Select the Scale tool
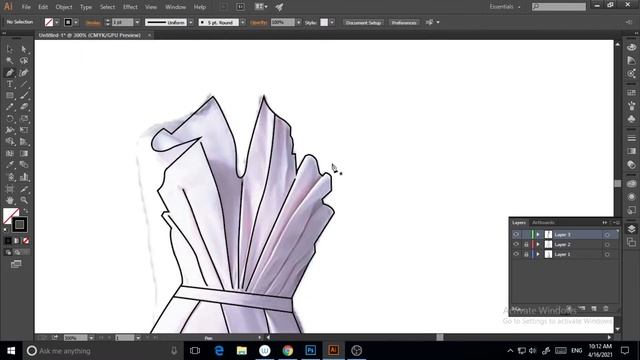The width and height of the screenshot is (640, 360). pos(24,119)
